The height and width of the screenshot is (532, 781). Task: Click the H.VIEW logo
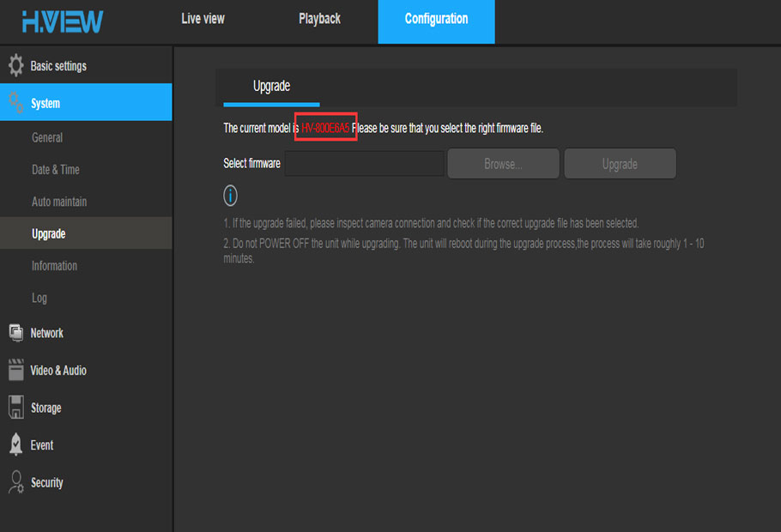tap(62, 21)
